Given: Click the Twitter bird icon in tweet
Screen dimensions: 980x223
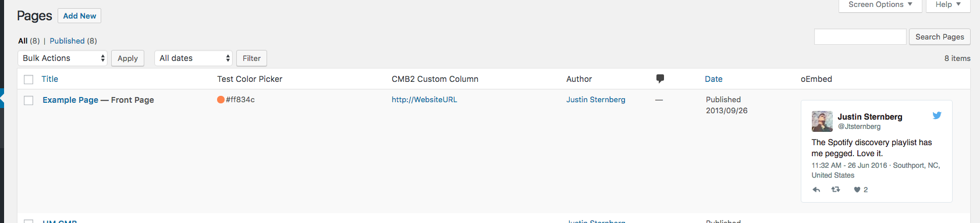Looking at the screenshot, I should pyautogui.click(x=937, y=116).
